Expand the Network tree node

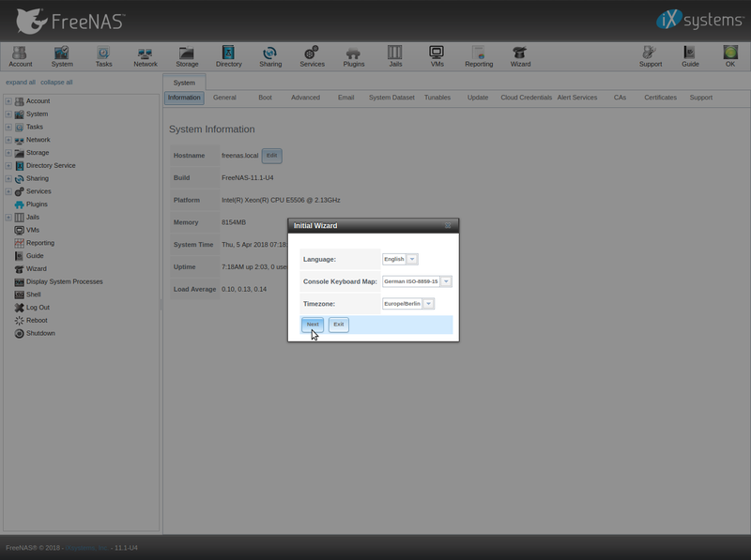[x=8, y=140]
